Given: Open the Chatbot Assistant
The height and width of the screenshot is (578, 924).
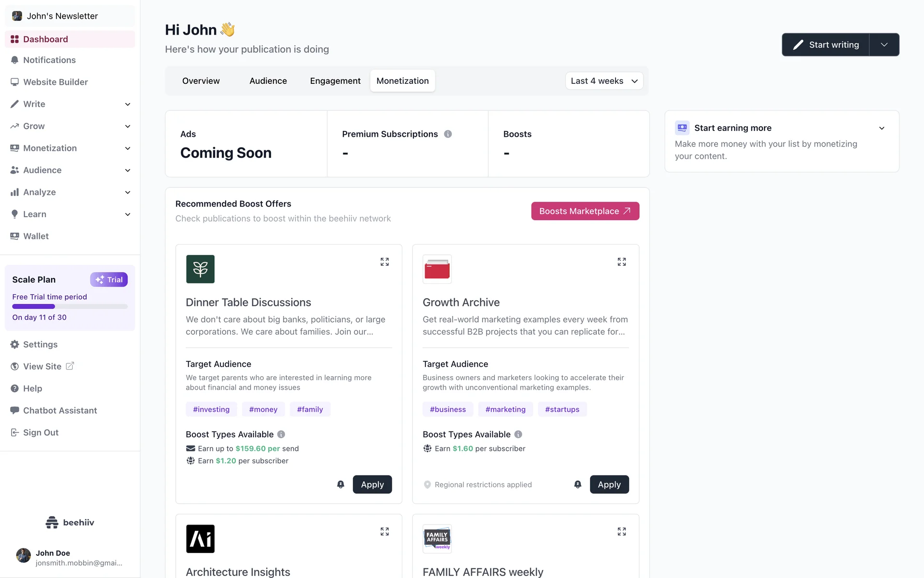Looking at the screenshot, I should point(60,410).
